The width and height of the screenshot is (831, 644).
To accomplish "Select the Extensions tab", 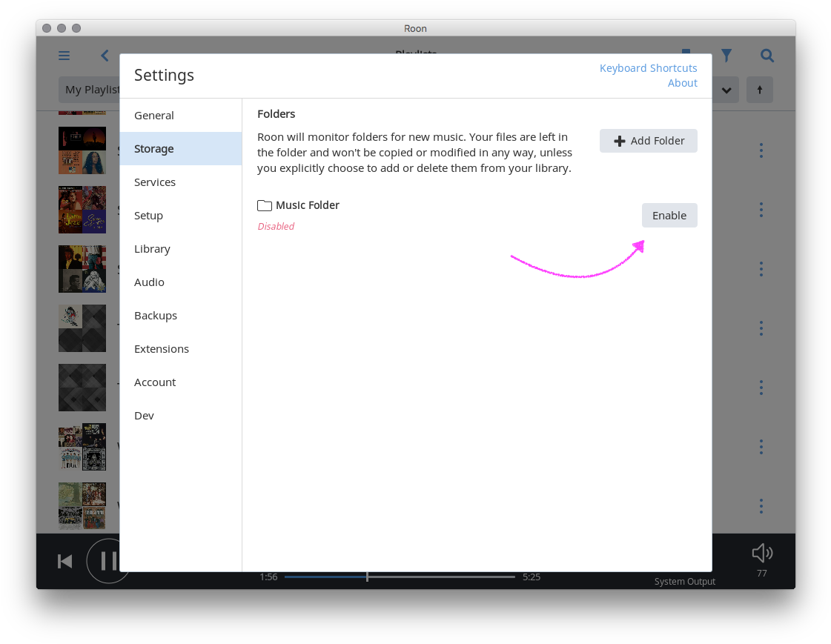I will (181, 349).
